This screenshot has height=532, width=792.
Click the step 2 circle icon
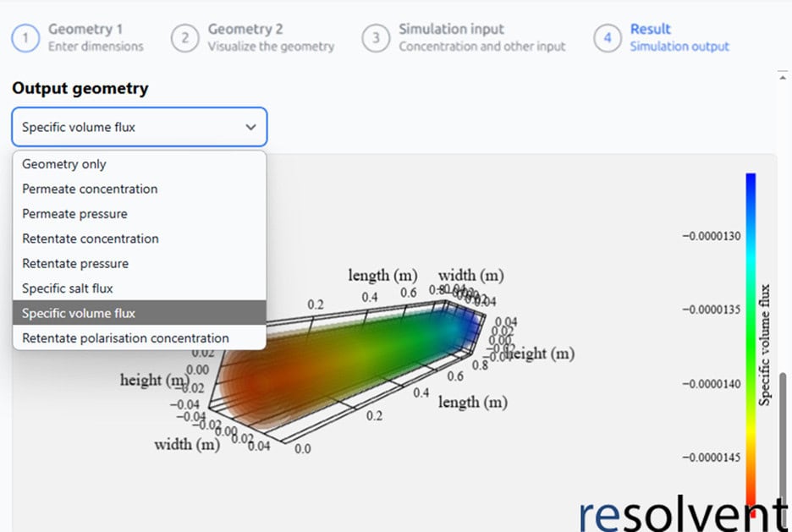pos(184,38)
